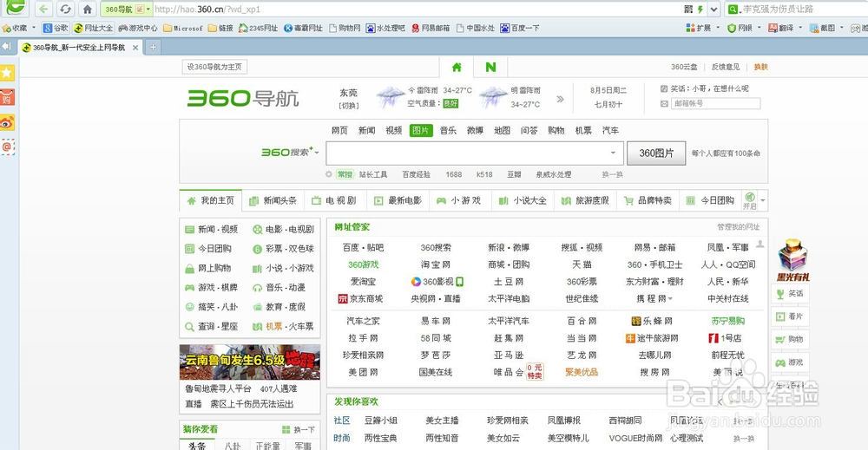Click the 邮箱帐号 input field
This screenshot has height=450, width=868.
click(716, 103)
